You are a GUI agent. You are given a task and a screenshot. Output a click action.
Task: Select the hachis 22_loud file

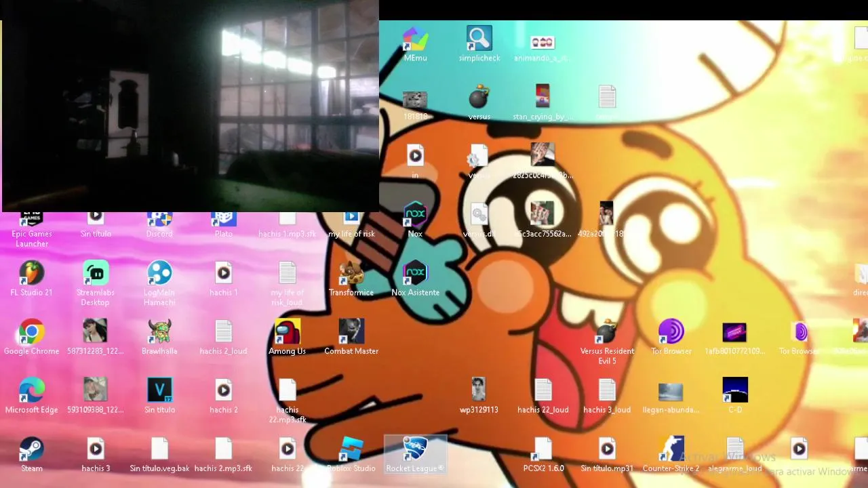543,396
